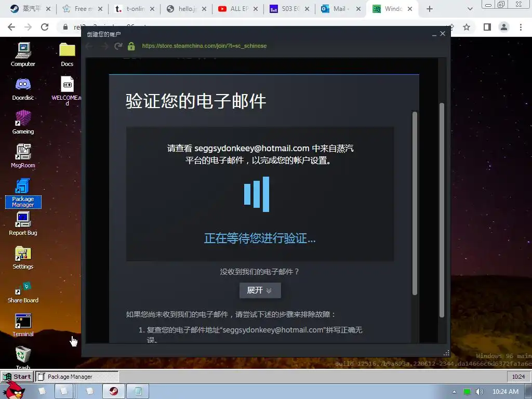Bookmark this page with the star icon
Screen dimensions: 532x399
pyautogui.click(x=467, y=27)
